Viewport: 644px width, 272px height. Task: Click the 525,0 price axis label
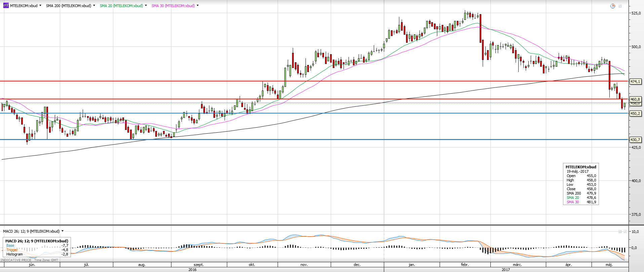(636, 13)
